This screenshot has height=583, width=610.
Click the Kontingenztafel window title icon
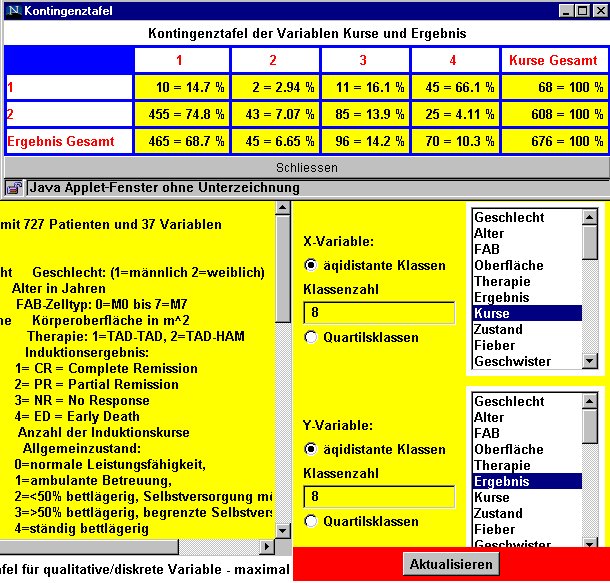point(10,10)
